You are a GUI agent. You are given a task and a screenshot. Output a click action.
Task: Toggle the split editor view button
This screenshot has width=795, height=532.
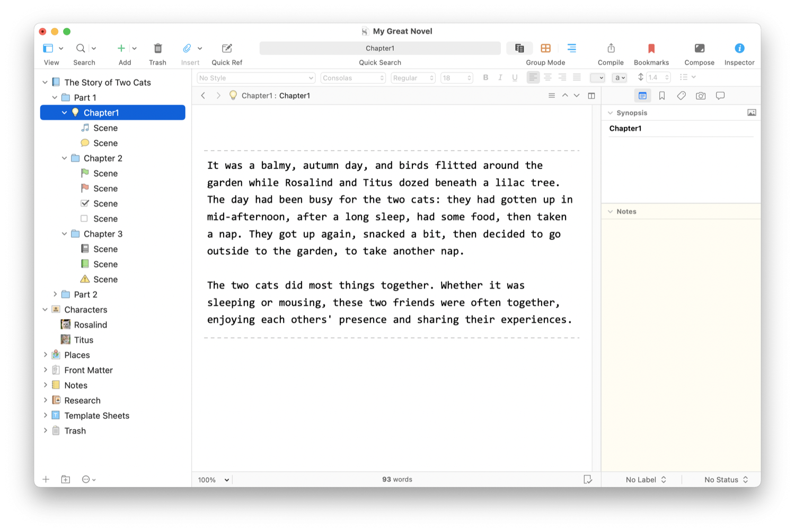tap(591, 96)
